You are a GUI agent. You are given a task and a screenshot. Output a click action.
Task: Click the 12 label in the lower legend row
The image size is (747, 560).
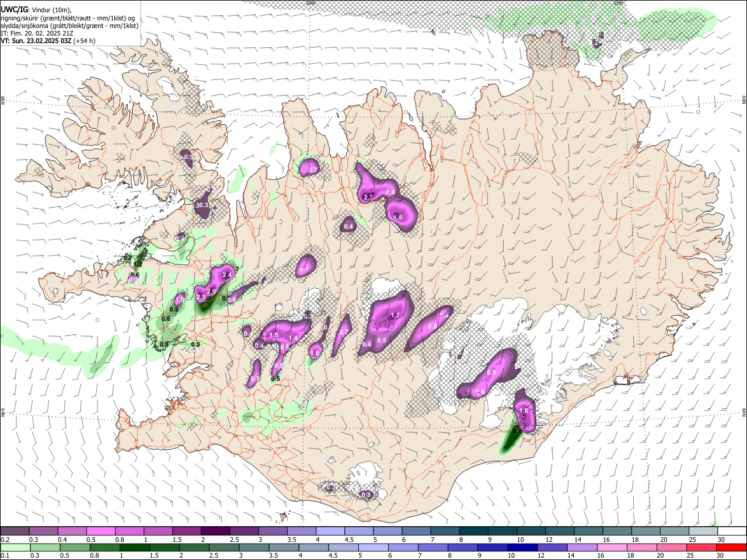click(542, 556)
